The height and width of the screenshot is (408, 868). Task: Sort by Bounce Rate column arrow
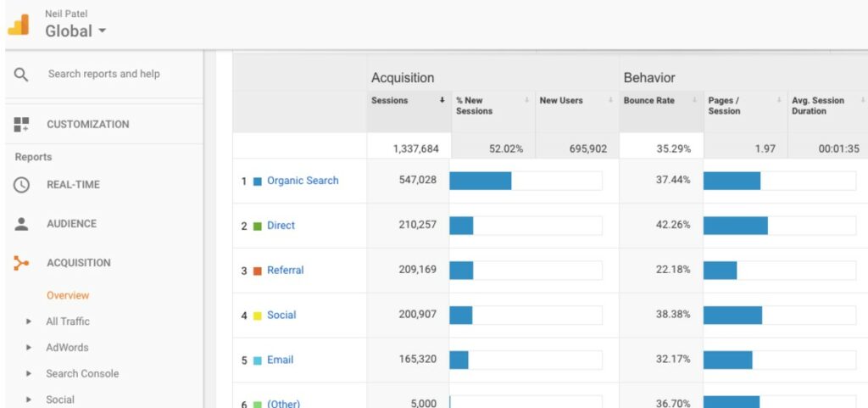(695, 101)
